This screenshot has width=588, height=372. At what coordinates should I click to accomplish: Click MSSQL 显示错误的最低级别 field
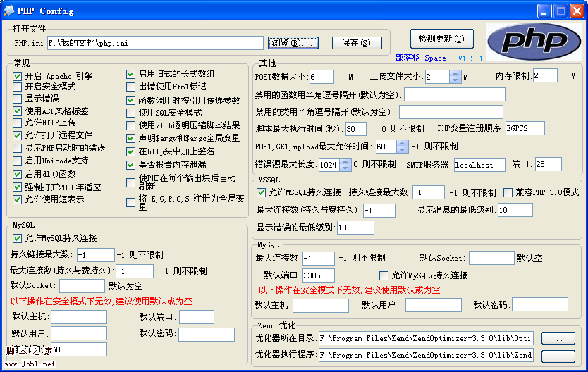(x=355, y=228)
